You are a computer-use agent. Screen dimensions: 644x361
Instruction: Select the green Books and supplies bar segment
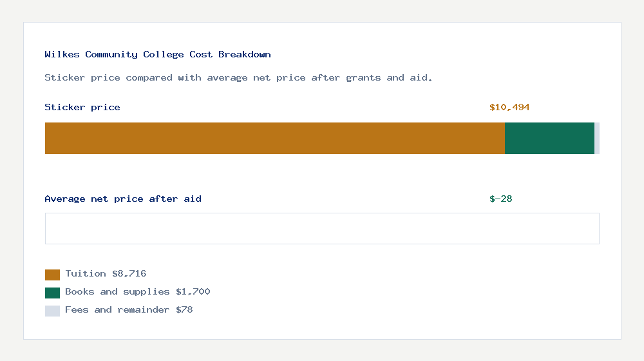[549, 138]
